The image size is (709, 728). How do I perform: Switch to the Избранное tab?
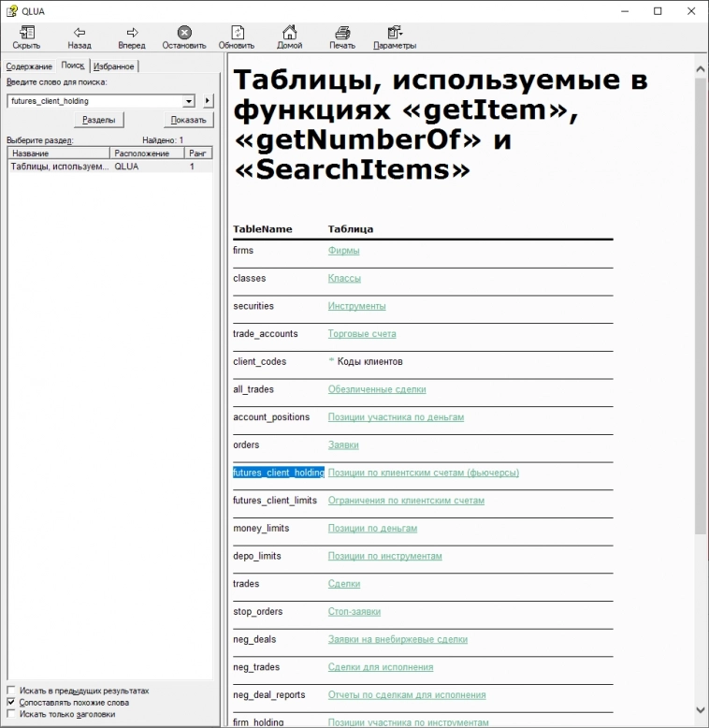113,66
